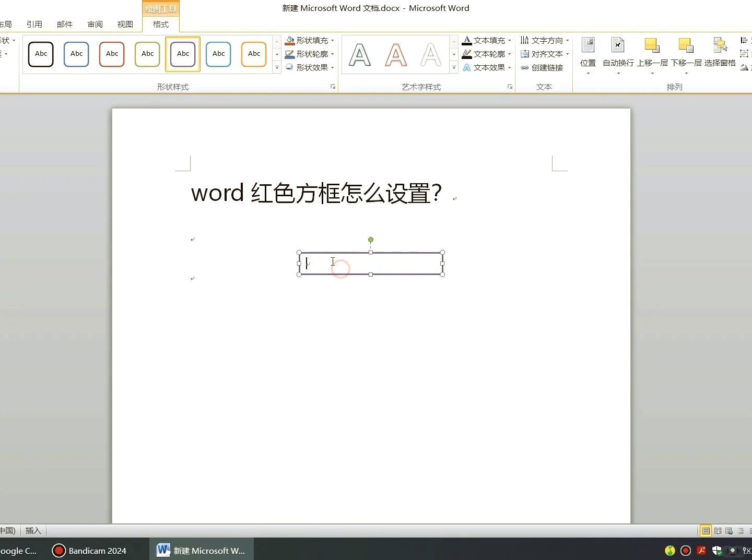The width and height of the screenshot is (752, 560).
Task: Open the Text Effects (文本效果) dropdown
Action: (487, 67)
